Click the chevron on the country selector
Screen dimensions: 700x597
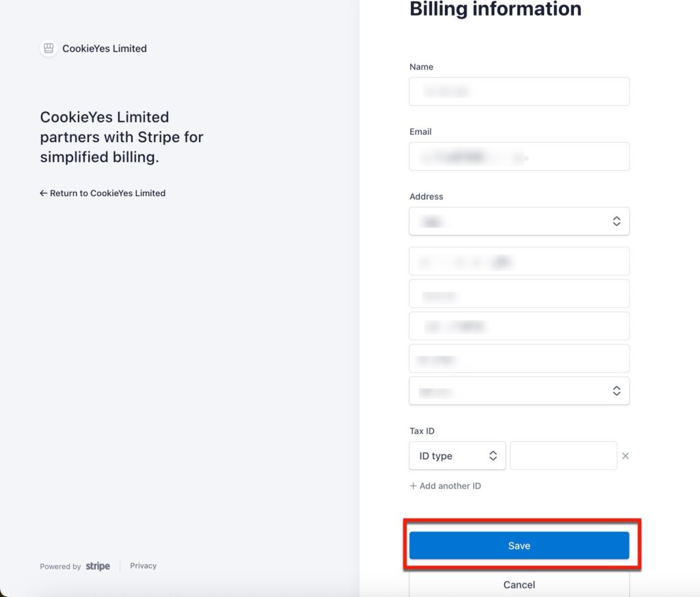coord(616,221)
